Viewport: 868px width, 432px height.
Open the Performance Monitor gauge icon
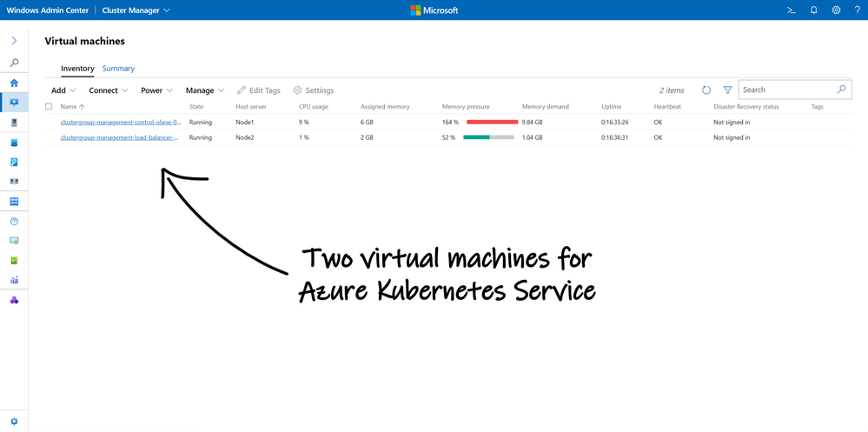click(x=15, y=221)
